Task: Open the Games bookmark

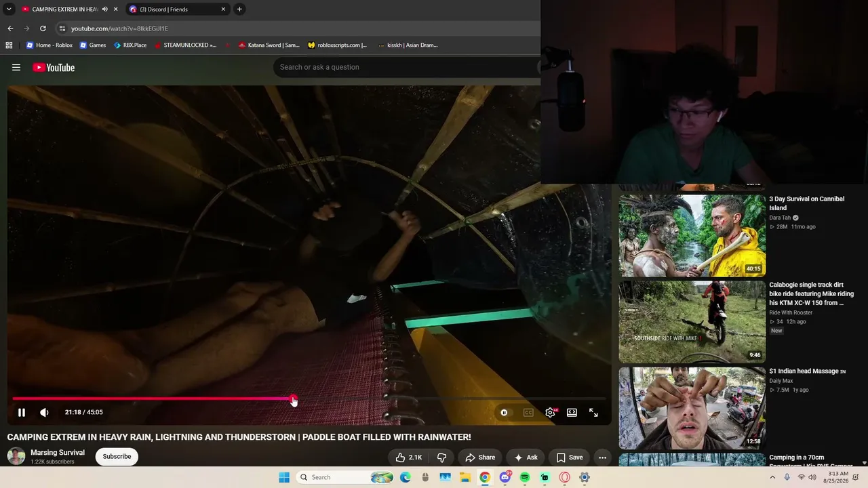Action: (93, 45)
